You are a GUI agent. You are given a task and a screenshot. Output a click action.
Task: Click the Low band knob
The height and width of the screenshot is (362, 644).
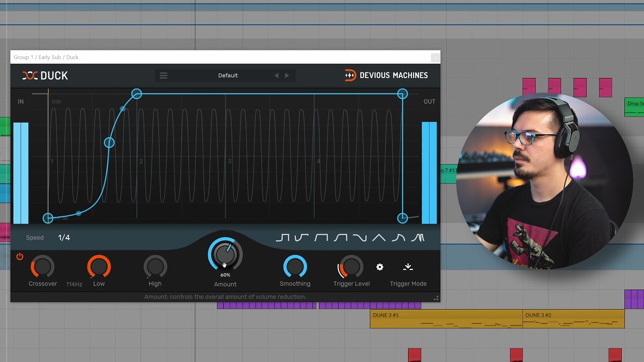[99, 266]
